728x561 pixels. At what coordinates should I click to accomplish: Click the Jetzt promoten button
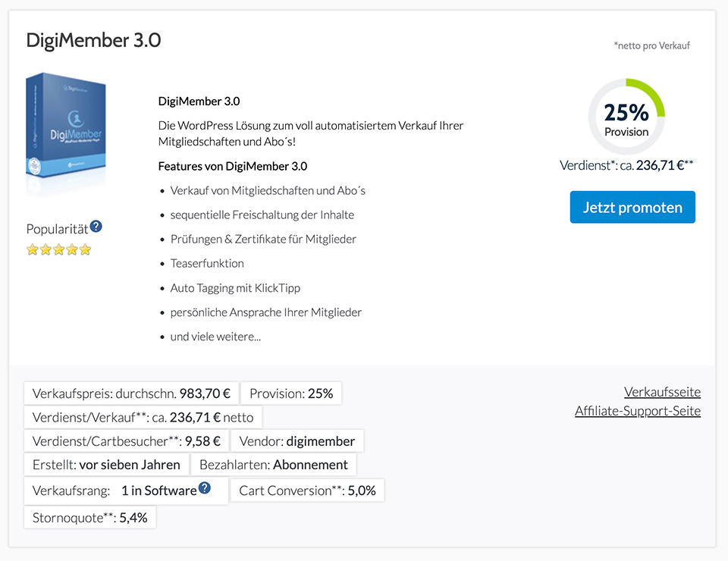[x=632, y=207]
